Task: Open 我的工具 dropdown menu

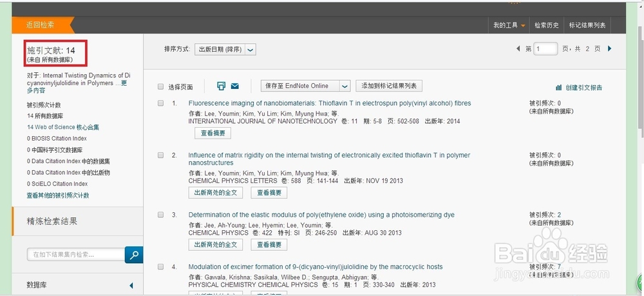Action: (509, 25)
